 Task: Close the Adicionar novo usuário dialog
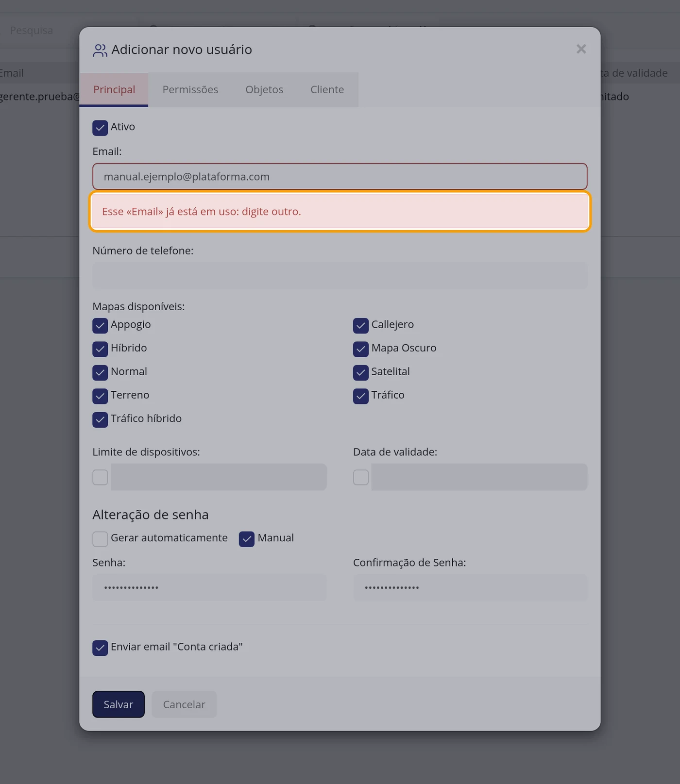pyautogui.click(x=581, y=49)
